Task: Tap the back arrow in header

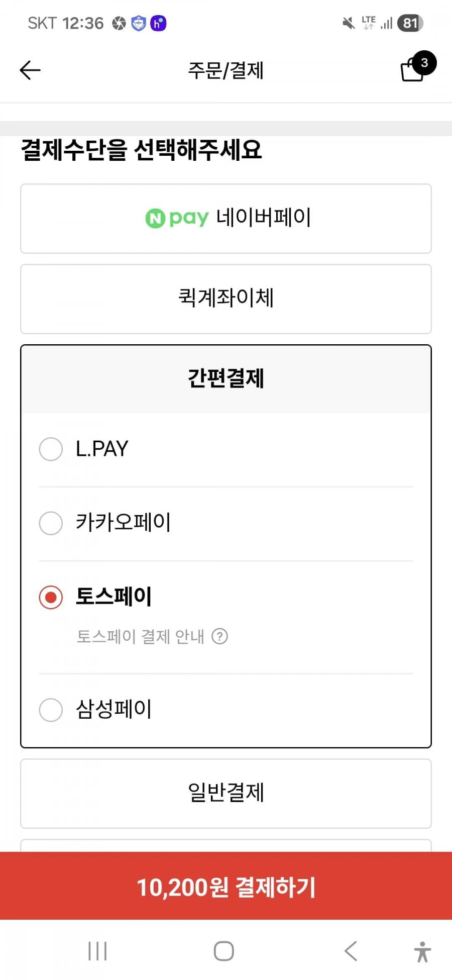Action: click(x=30, y=70)
